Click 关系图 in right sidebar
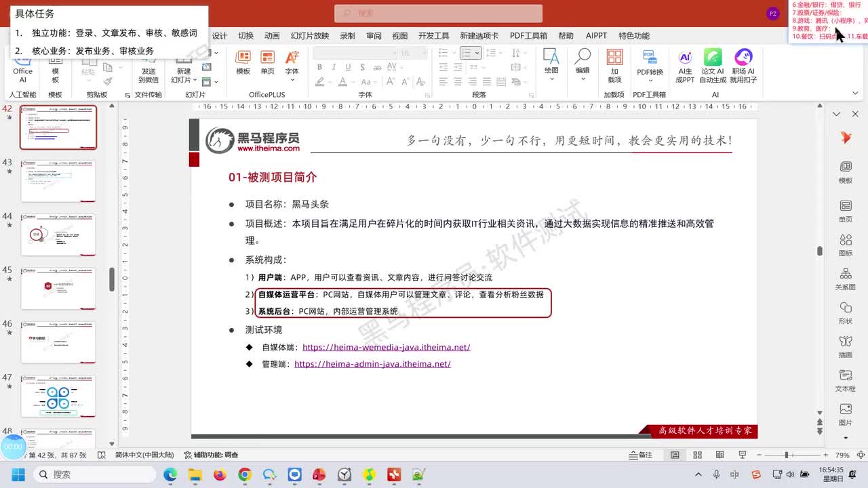Image resolution: width=868 pixels, height=488 pixels. pyautogui.click(x=846, y=279)
